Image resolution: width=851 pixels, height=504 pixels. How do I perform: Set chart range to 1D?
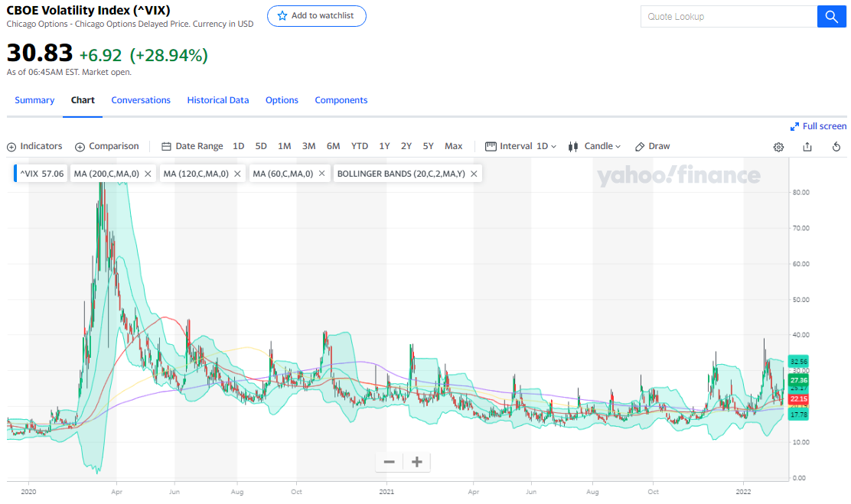pos(238,147)
